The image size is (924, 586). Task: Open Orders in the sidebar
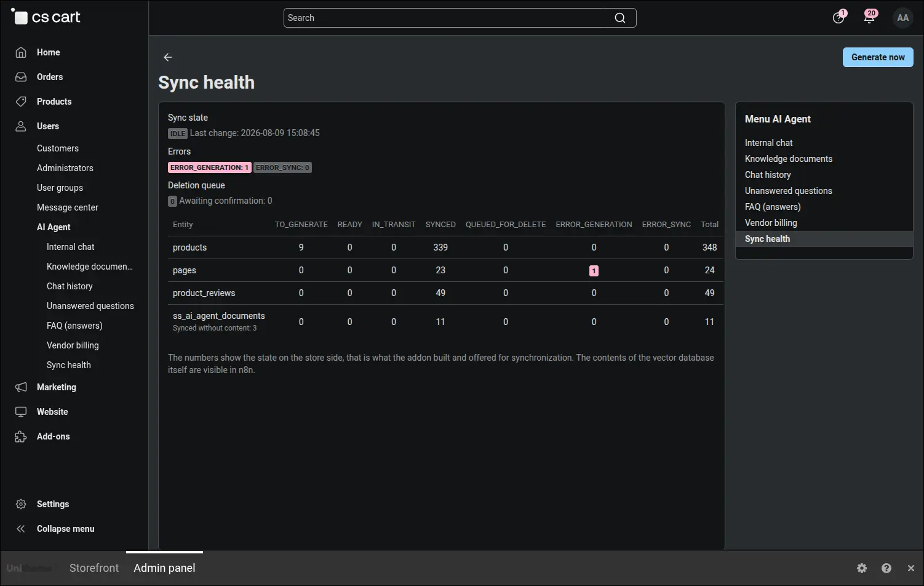pos(50,77)
